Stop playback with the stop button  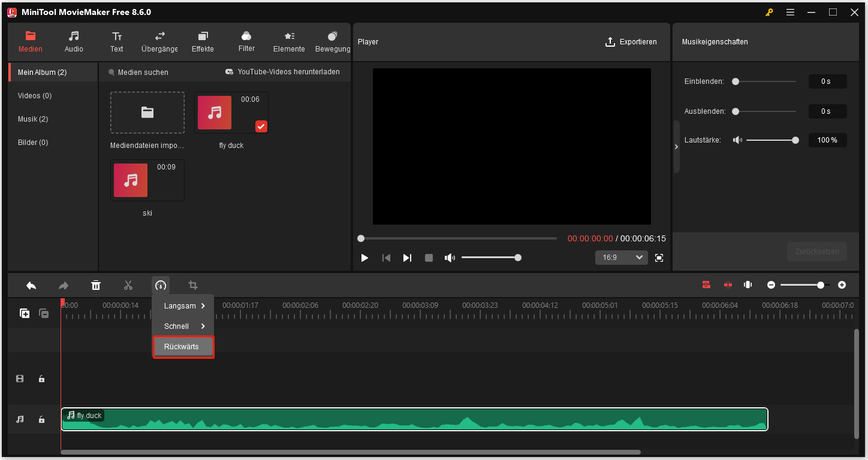429,258
